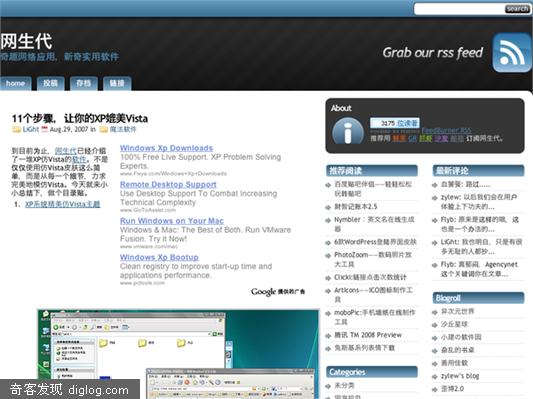
Task: Click the folder icon beside author LiGht
Action: [x=16, y=129]
